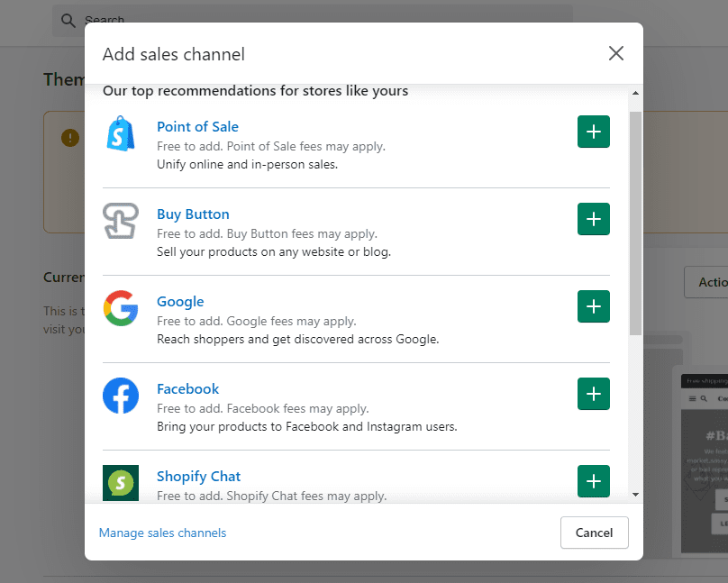Screen dimensions: 728x583
Task: Open the Buy Button link
Action: (193, 214)
